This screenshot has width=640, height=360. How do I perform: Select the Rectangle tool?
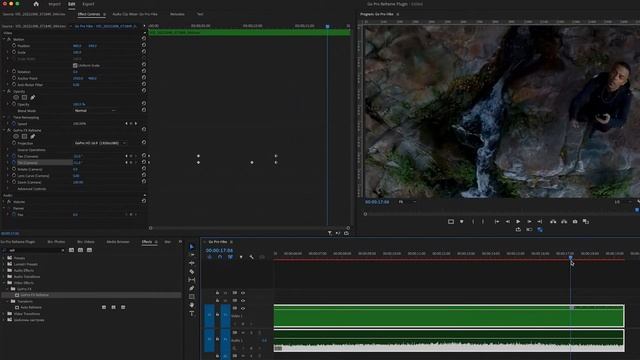tap(192, 297)
